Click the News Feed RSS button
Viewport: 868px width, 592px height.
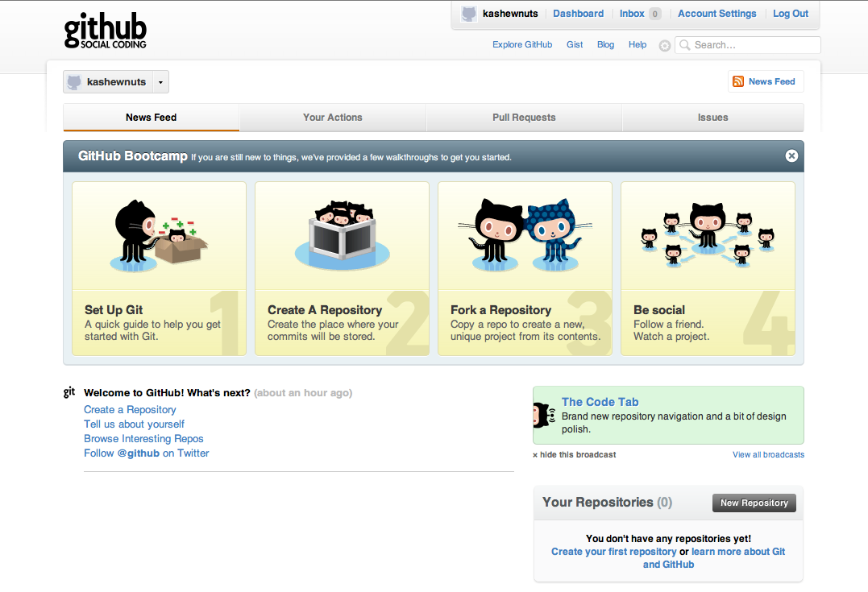point(766,81)
